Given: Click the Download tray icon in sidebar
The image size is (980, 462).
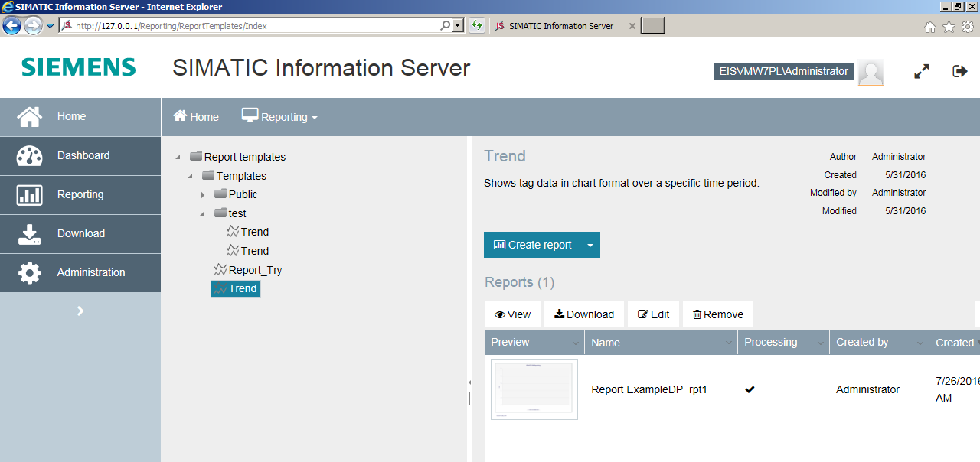Looking at the screenshot, I should [x=30, y=234].
